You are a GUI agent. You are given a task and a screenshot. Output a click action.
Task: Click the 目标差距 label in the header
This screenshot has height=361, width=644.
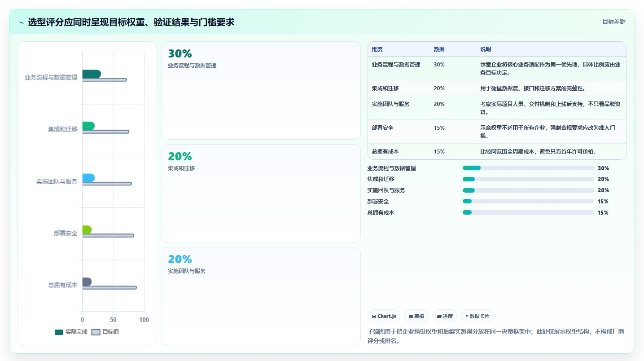[x=613, y=22]
